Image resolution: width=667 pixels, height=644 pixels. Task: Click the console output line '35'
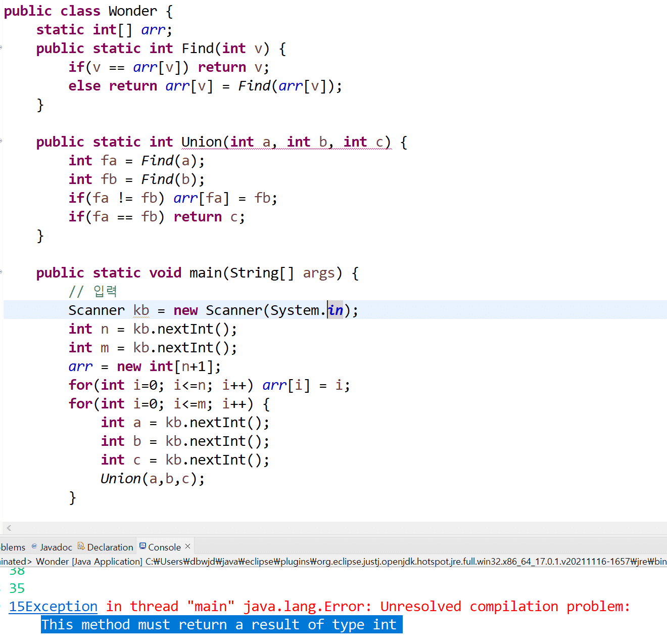pos(17,588)
